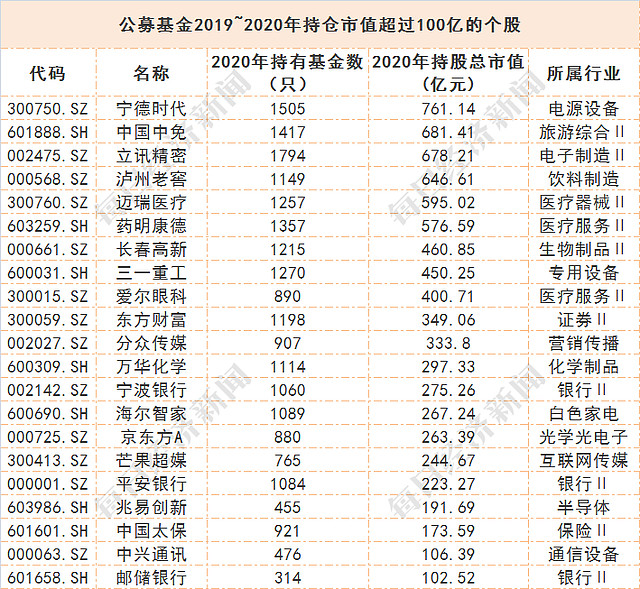The height and width of the screenshot is (589, 640).
Task: Select industry cell 白色家电
Action: pyautogui.click(x=584, y=414)
